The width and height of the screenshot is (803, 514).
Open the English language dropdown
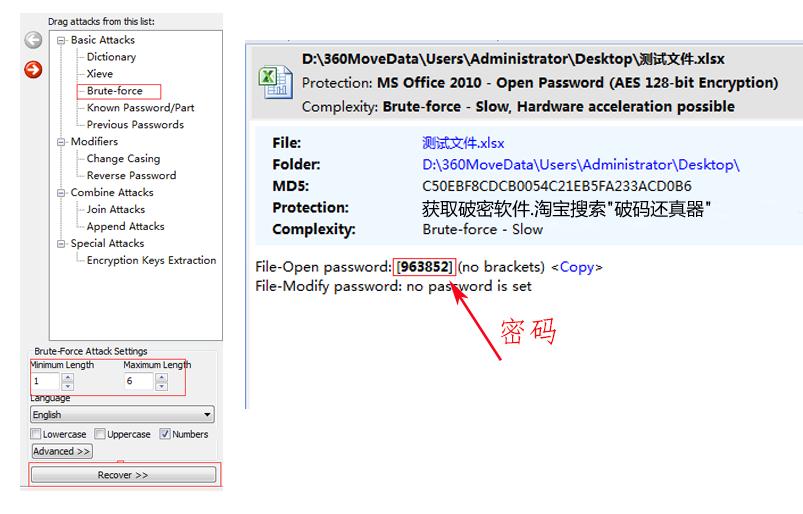click(122, 414)
